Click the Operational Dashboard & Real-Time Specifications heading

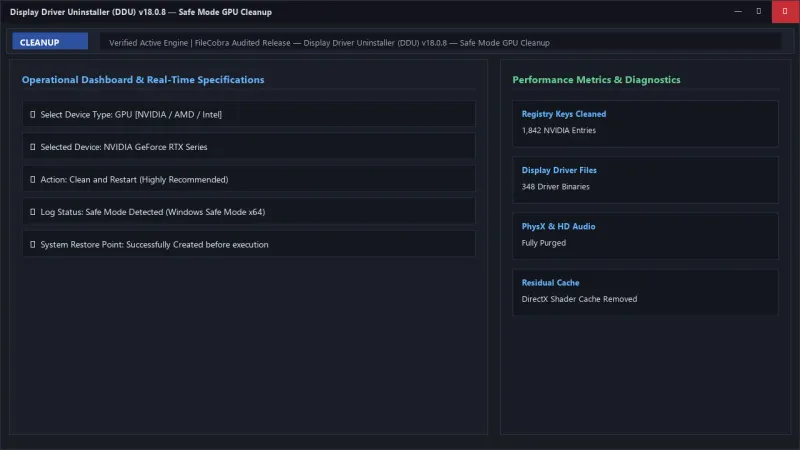point(143,80)
